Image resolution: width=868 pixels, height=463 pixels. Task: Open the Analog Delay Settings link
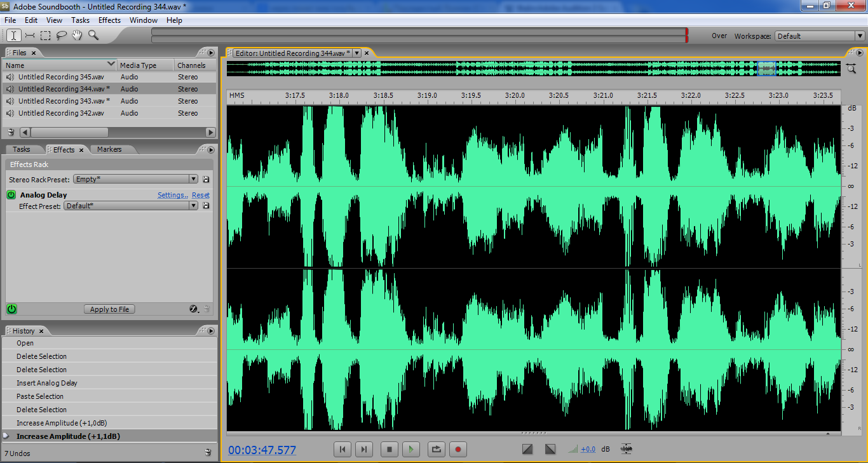(x=172, y=195)
